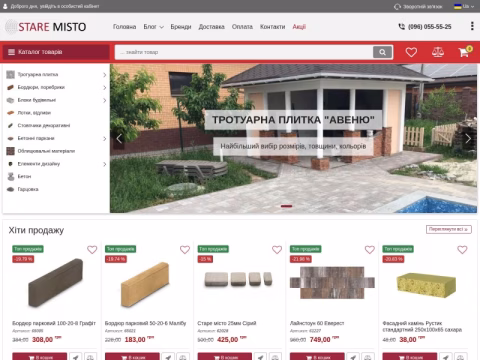Click the callback request headset icon

pyautogui.click(x=397, y=7)
